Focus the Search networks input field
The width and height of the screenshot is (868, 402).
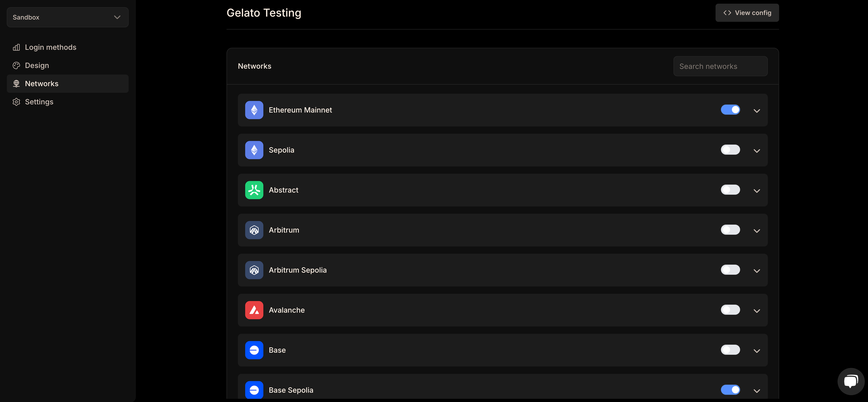coord(720,66)
